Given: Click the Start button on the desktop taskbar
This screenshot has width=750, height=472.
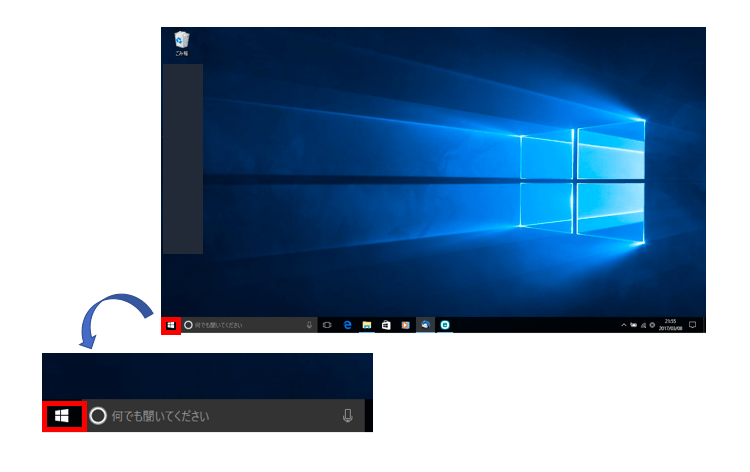Looking at the screenshot, I should (x=171, y=326).
